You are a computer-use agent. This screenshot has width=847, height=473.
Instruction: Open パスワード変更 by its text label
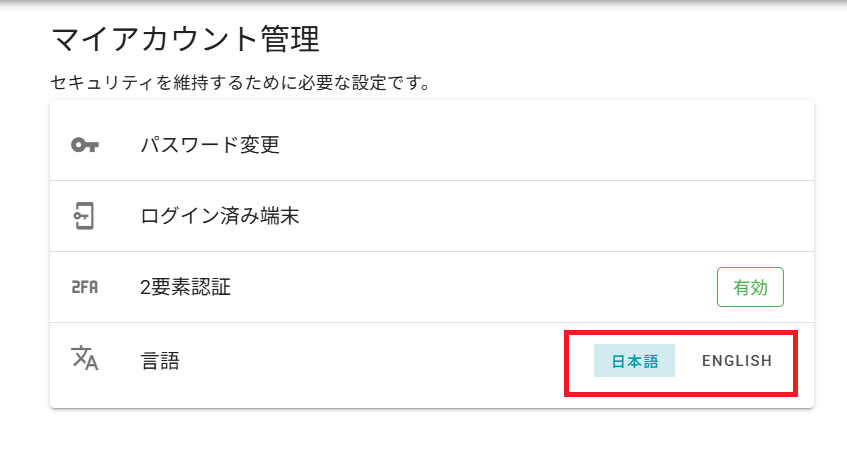[x=210, y=145]
